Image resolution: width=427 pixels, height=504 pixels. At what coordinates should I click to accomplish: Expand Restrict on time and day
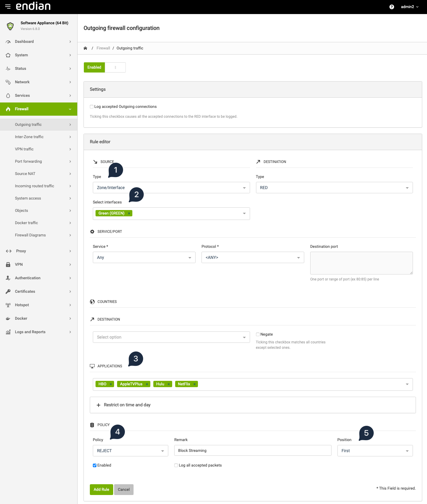click(253, 405)
